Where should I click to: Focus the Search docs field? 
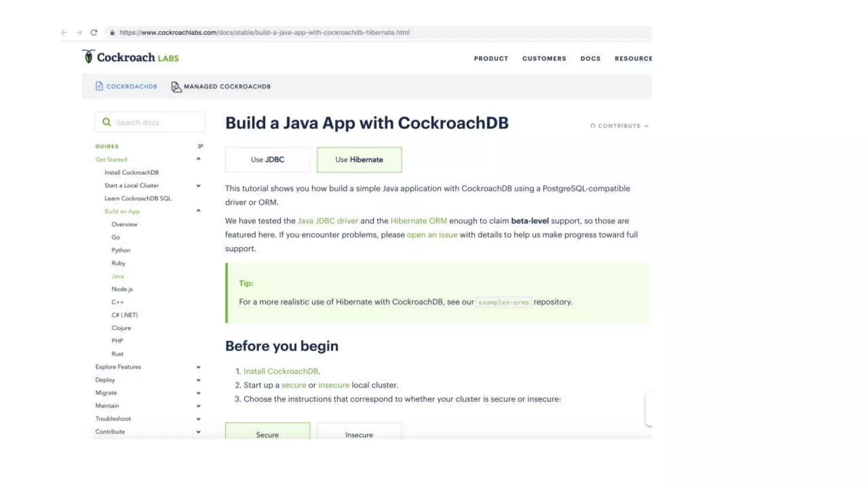click(x=150, y=122)
